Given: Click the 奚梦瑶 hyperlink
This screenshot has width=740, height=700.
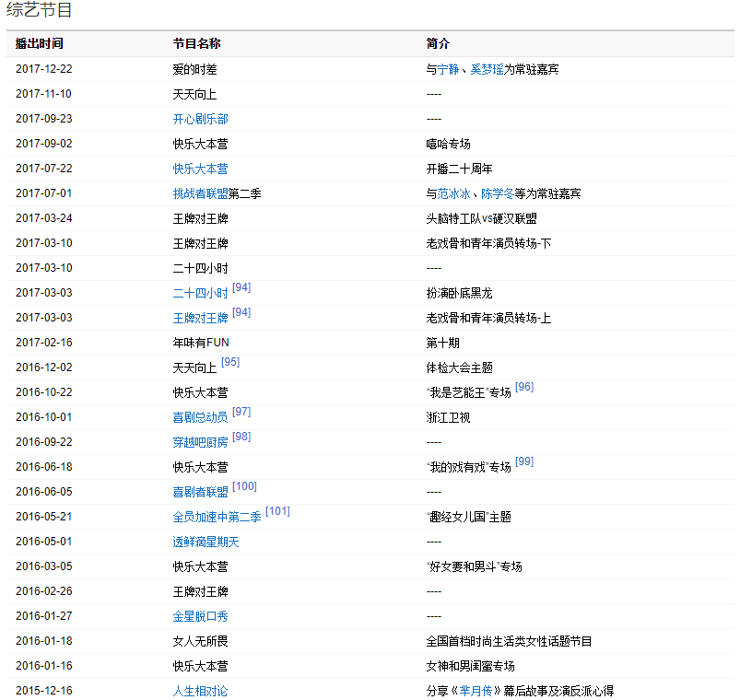Looking at the screenshot, I should (487, 69).
